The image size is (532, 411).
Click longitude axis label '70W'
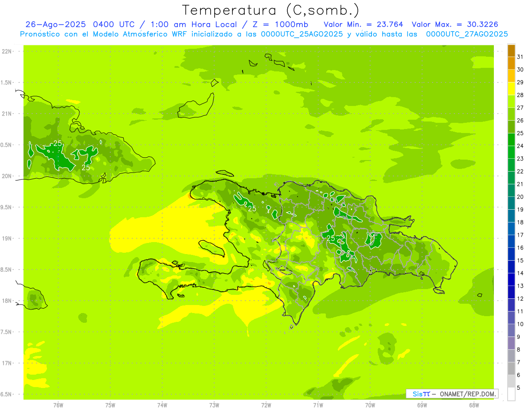click(x=370, y=405)
